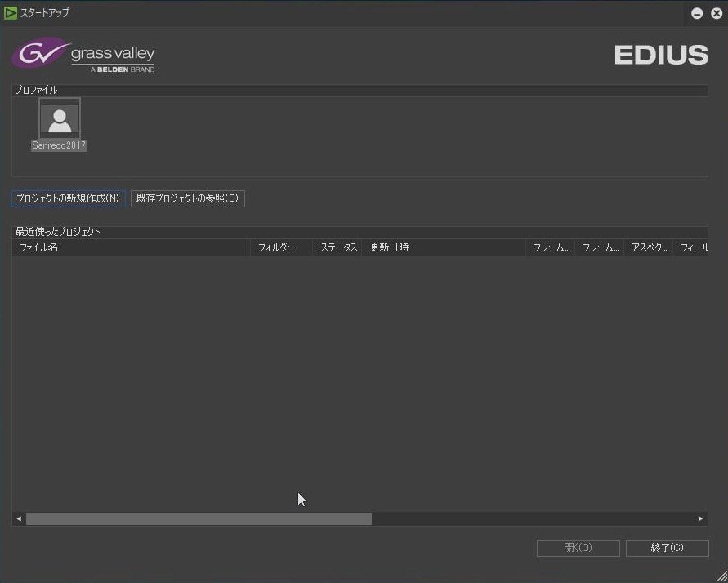
Task: Click the フィール column header
Action: [x=691, y=247]
